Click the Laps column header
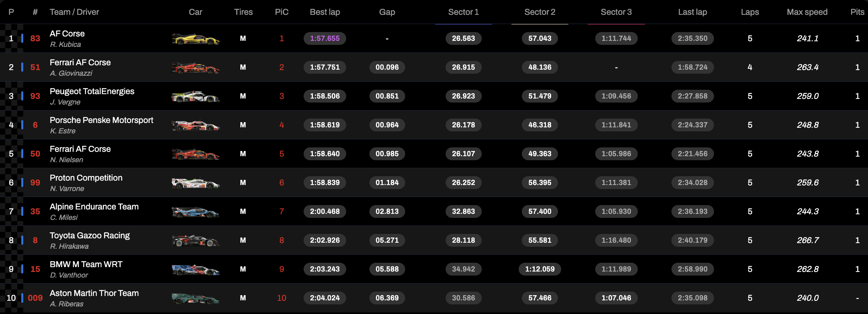 tap(750, 12)
